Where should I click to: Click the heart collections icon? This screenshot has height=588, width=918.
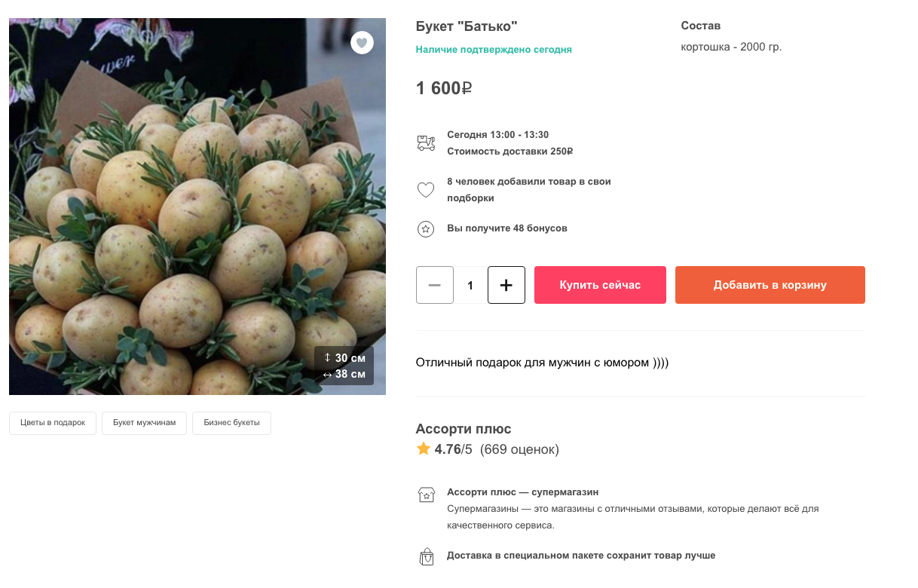[426, 190]
